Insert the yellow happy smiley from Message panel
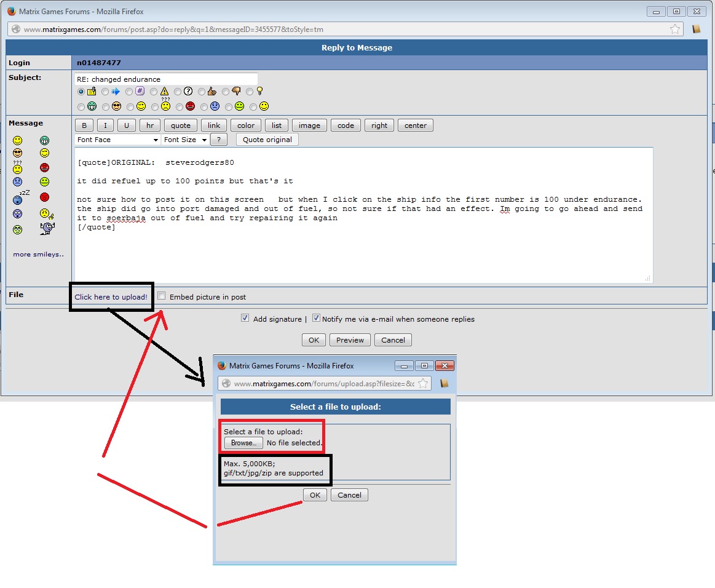Image resolution: width=715 pixels, height=588 pixels. [x=17, y=140]
